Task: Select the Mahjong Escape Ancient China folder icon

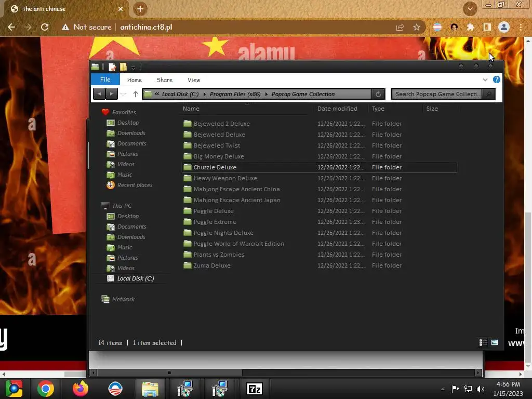Action: (x=188, y=189)
